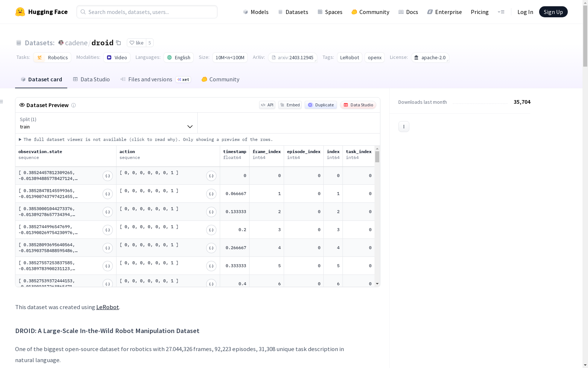
Task: Copy dataset name with the copy icon
Action: click(x=118, y=43)
